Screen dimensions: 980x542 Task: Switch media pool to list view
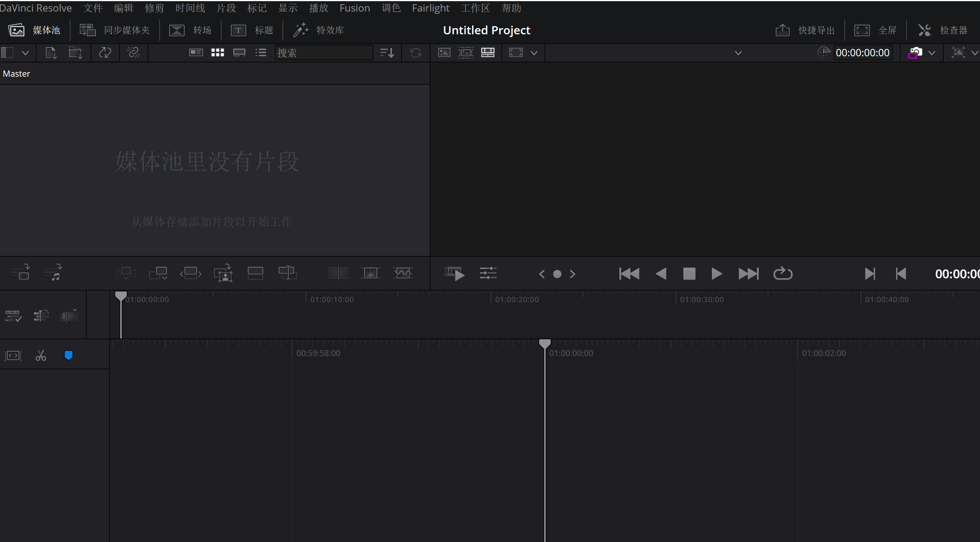[x=261, y=53]
